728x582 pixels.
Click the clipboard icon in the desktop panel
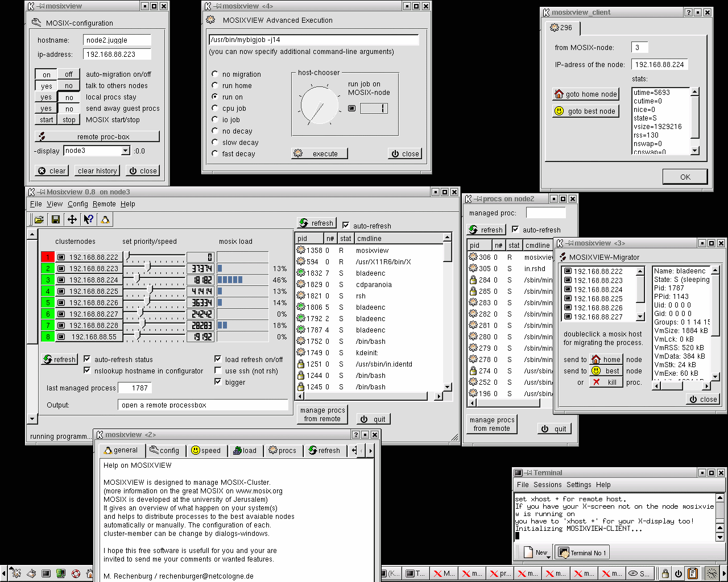tap(693, 573)
